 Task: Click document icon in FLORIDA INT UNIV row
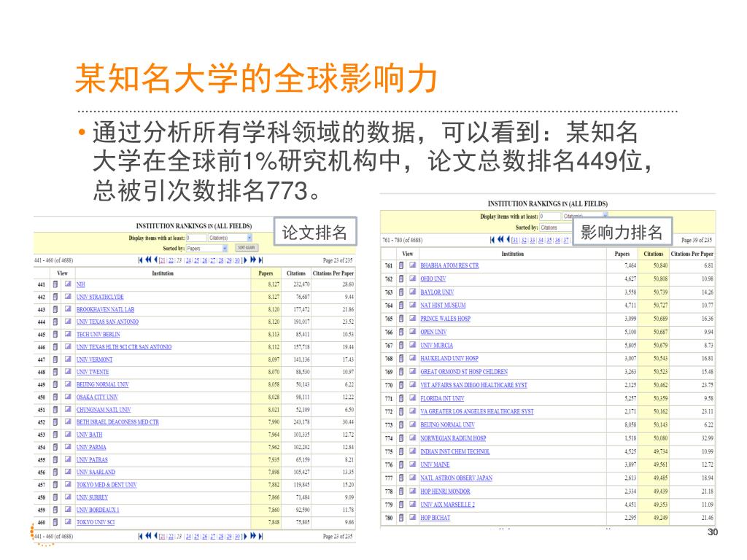(x=401, y=398)
